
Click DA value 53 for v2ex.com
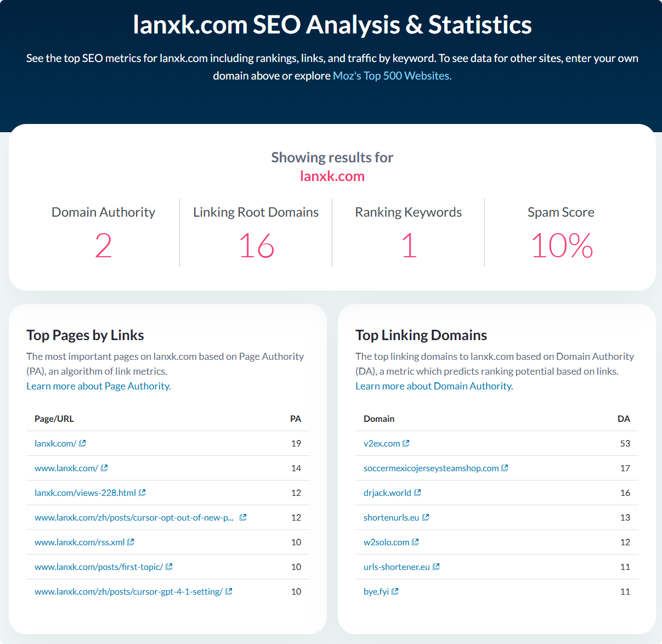[x=625, y=443]
